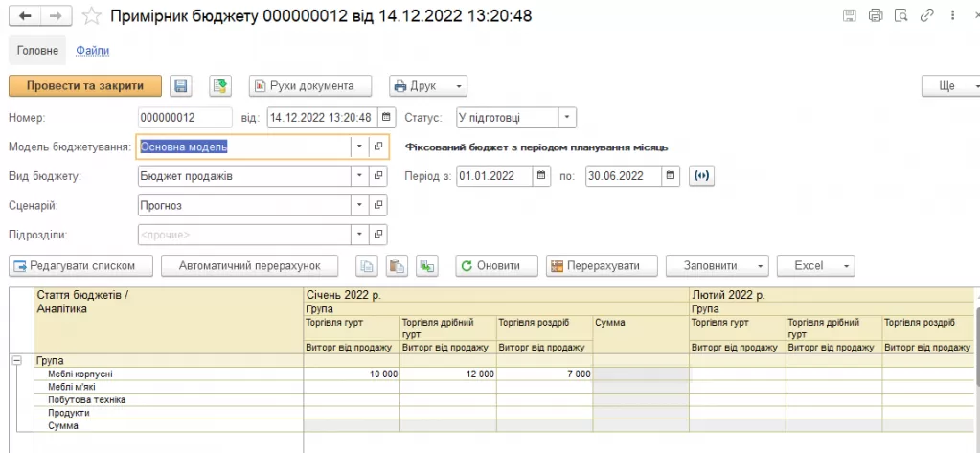Click the printer icon in title bar
Screen dimensions: 980x453
(x=876, y=16)
